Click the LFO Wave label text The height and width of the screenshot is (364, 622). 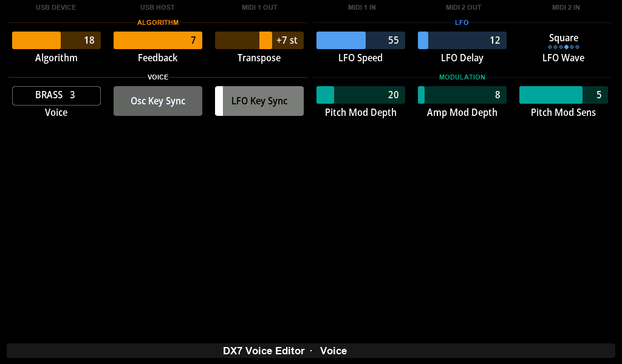563,58
